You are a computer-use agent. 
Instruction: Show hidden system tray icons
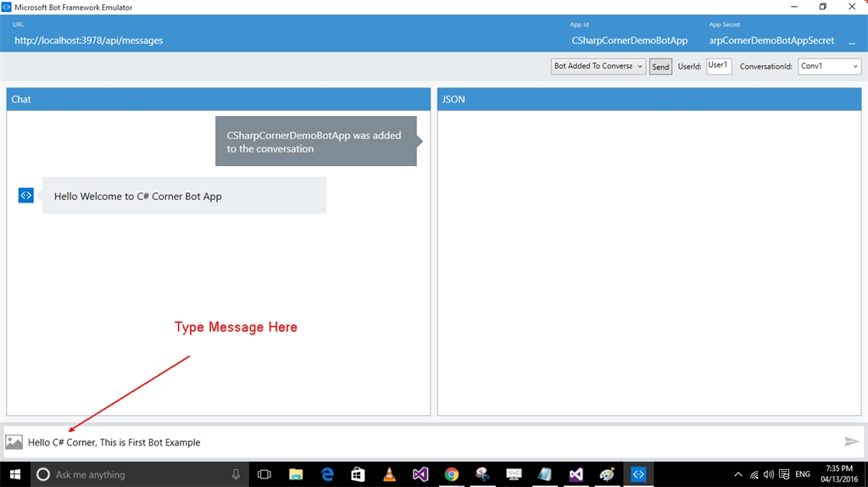pyautogui.click(x=738, y=474)
